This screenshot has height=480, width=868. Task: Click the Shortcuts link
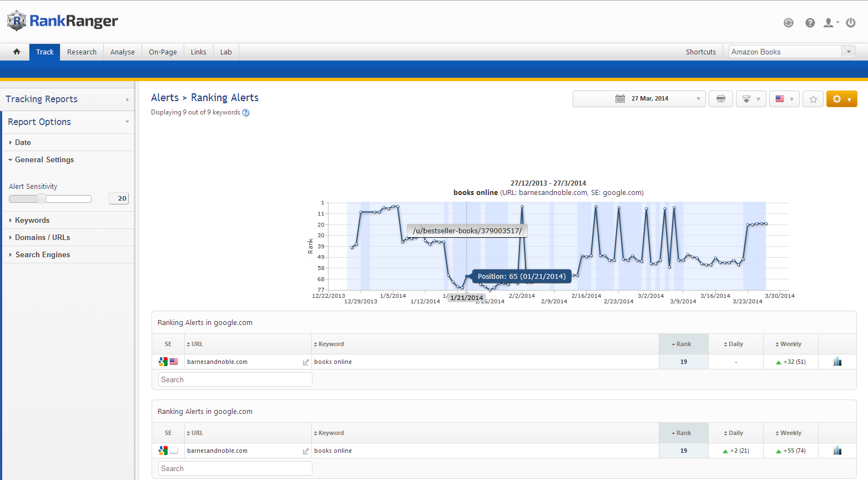(x=700, y=52)
